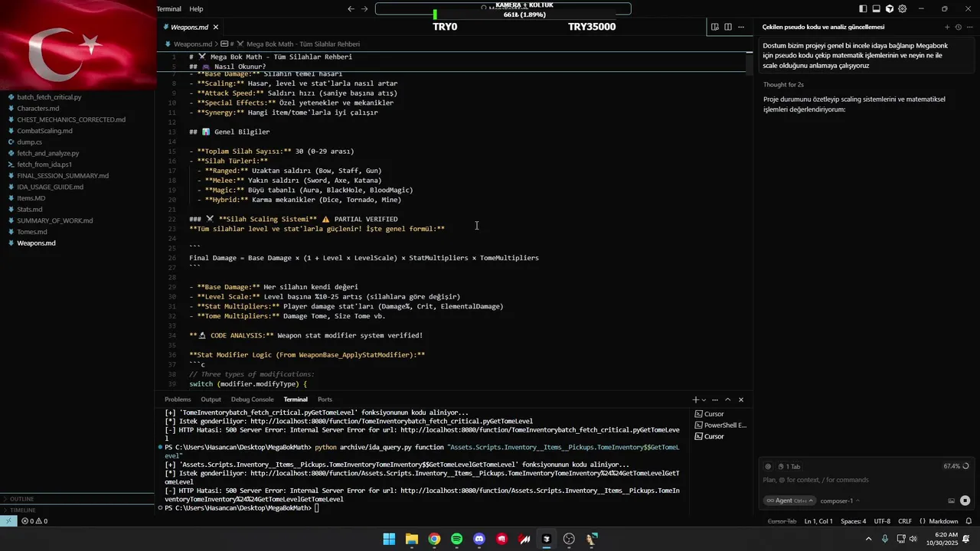The height and width of the screenshot is (551, 980).
Task: Open Cursor settings gear icon
Action: (x=903, y=9)
